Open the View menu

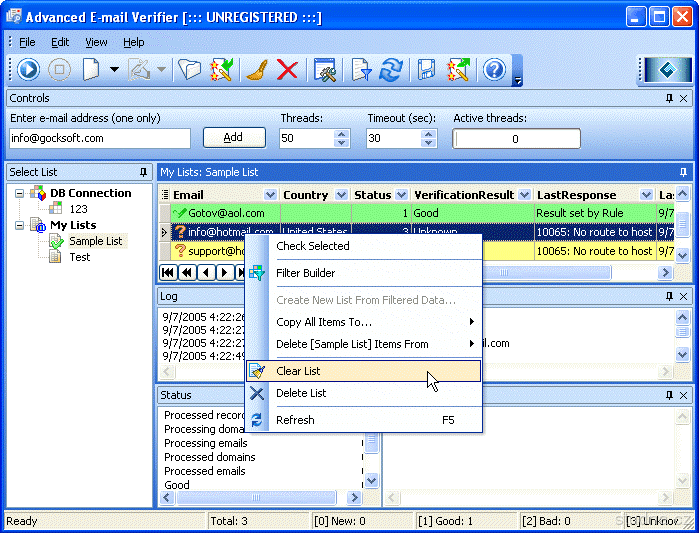[x=96, y=42]
